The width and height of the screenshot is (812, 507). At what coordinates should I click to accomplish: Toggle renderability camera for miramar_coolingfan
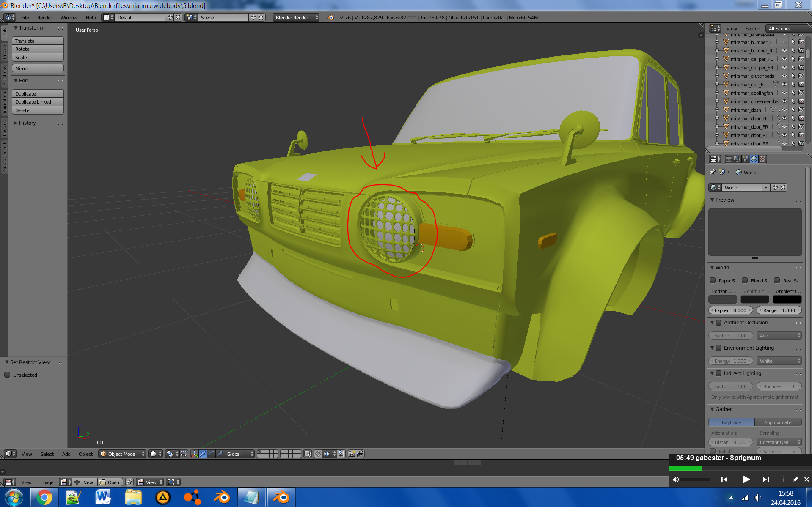click(x=801, y=93)
